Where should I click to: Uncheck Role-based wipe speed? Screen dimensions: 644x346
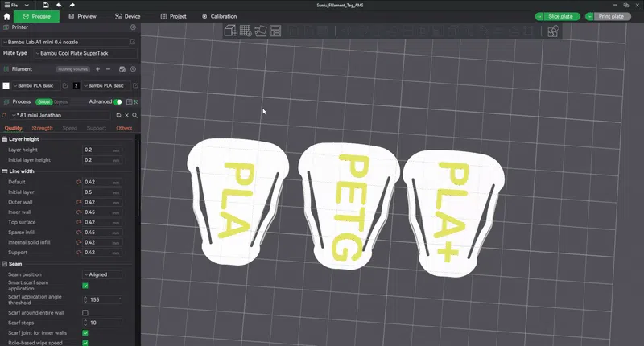click(85, 343)
